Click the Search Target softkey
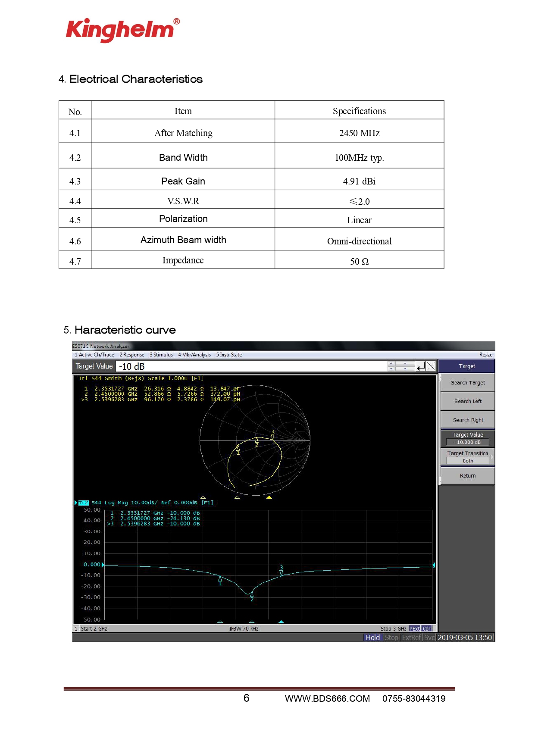Image resolution: width=535 pixels, height=756 pixels. [468, 383]
